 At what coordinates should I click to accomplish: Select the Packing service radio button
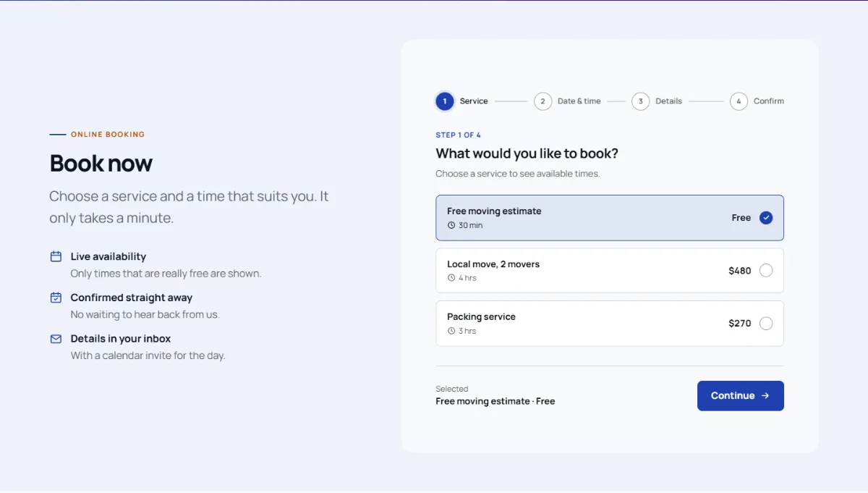766,324
